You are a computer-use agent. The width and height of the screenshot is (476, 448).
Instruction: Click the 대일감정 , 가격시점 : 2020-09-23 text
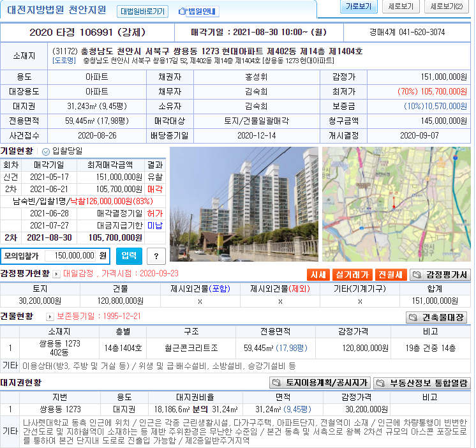point(121,274)
